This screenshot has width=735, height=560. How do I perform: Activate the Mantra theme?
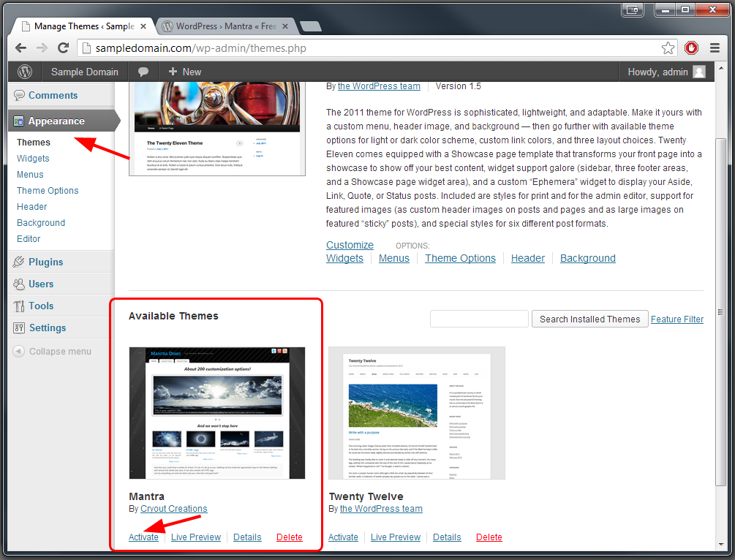(143, 537)
